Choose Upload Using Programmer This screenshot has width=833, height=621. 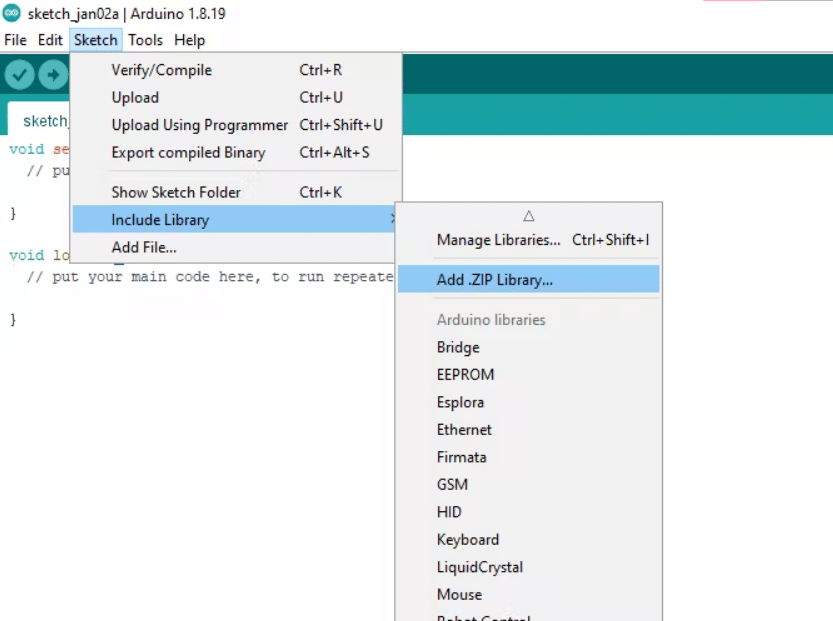pyautogui.click(x=199, y=125)
